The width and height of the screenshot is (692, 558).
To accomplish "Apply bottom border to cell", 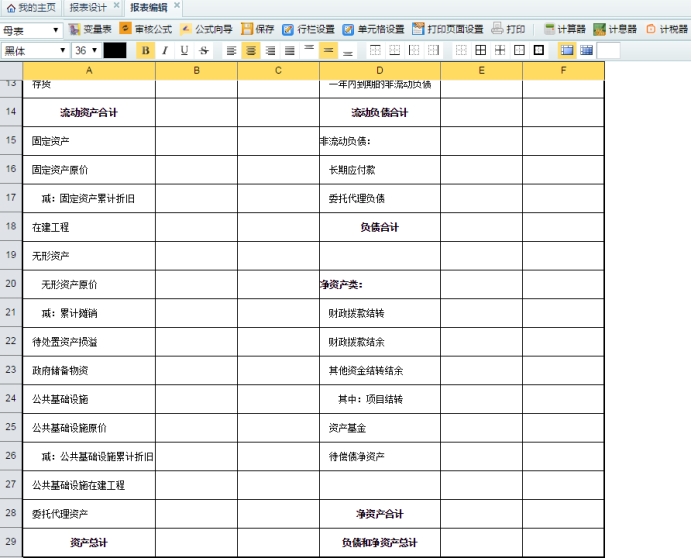I will coord(395,51).
